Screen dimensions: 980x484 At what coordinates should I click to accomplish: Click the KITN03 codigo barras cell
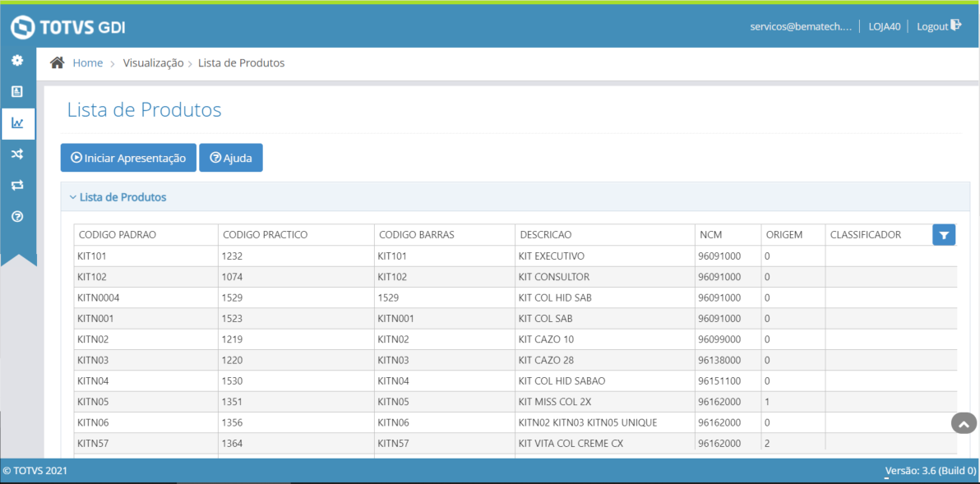click(x=445, y=361)
